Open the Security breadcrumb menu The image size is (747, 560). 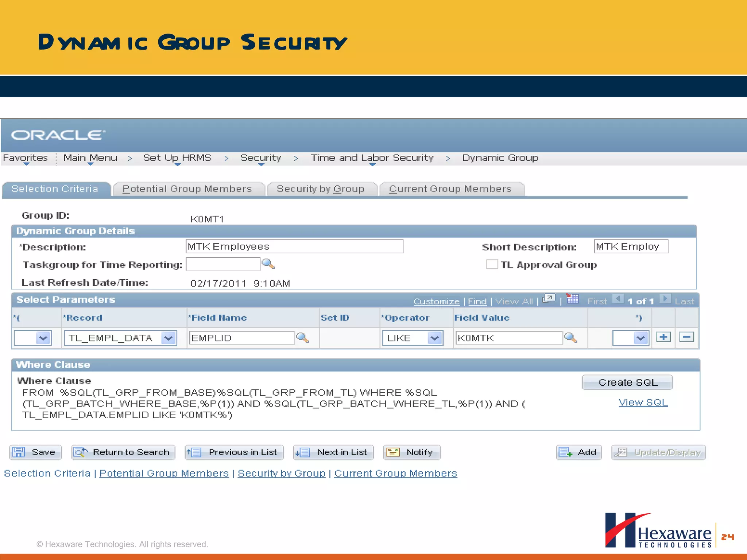coord(261,158)
